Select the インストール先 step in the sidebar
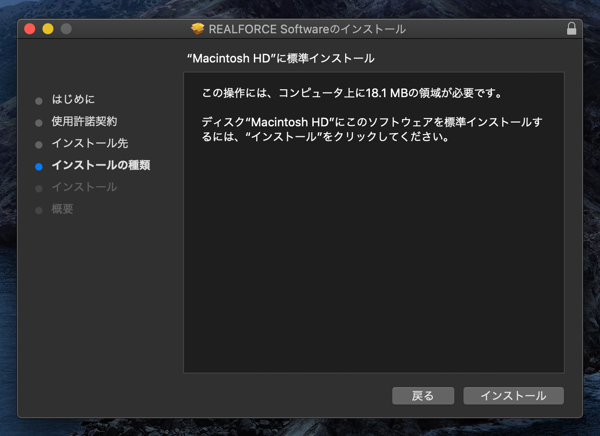The height and width of the screenshot is (436, 600). click(x=90, y=143)
